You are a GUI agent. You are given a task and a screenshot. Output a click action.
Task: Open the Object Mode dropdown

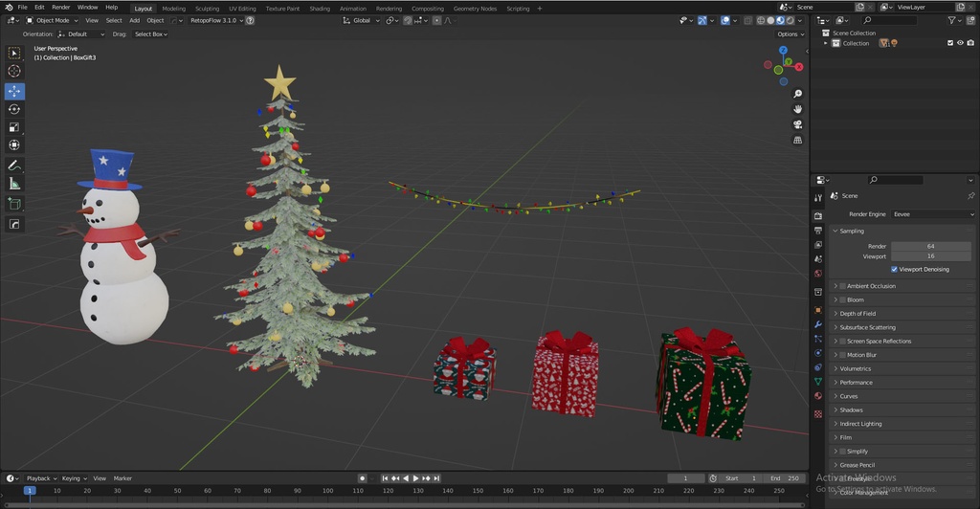click(53, 21)
